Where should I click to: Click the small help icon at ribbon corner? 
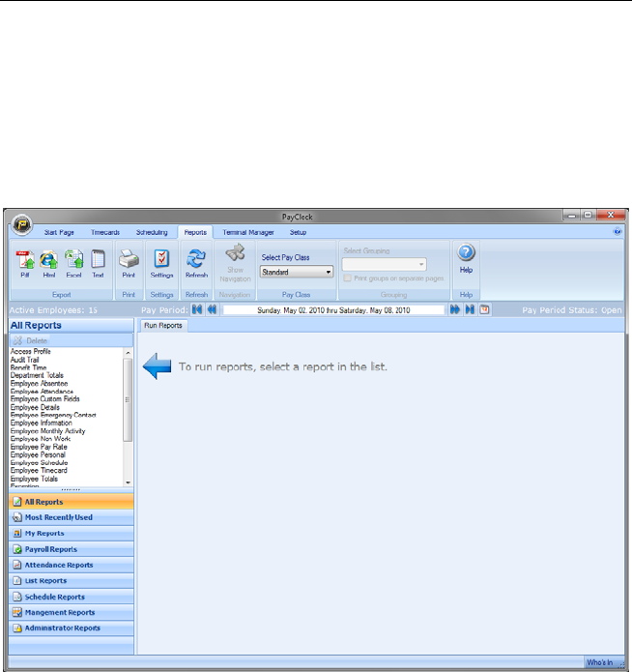point(617,231)
